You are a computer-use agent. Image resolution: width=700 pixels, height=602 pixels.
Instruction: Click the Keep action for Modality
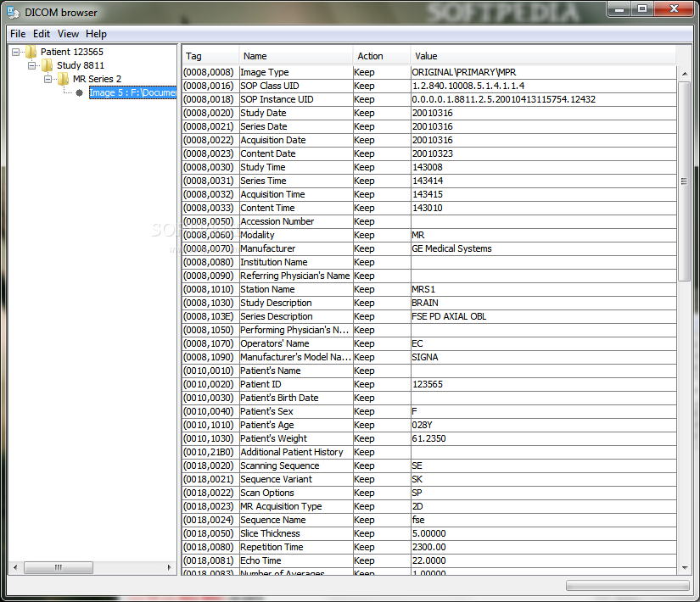(382, 235)
